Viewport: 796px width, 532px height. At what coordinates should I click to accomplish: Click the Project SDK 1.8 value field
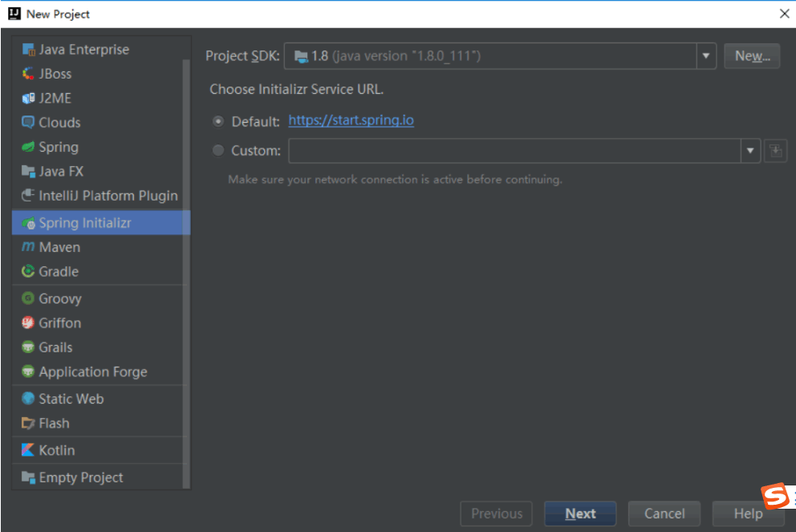[x=490, y=56]
